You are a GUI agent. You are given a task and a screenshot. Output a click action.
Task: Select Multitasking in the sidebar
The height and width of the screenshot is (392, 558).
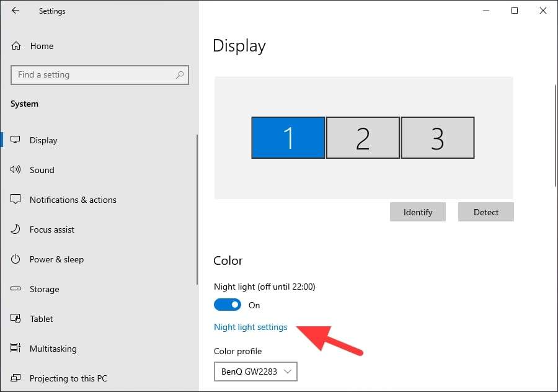[51, 349]
